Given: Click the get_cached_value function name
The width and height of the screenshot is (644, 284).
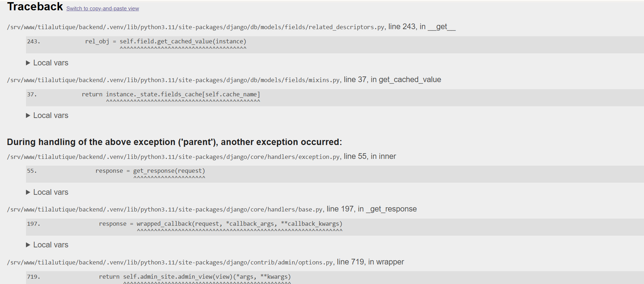Looking at the screenshot, I should click(410, 80).
